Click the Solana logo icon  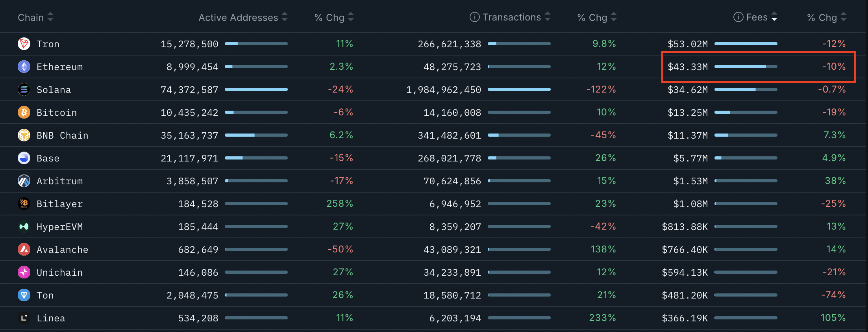click(24, 89)
